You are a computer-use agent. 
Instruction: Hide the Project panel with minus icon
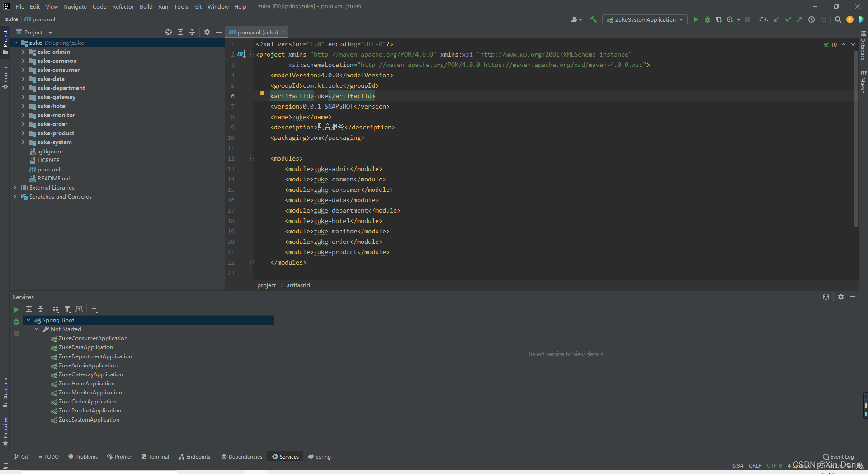219,32
